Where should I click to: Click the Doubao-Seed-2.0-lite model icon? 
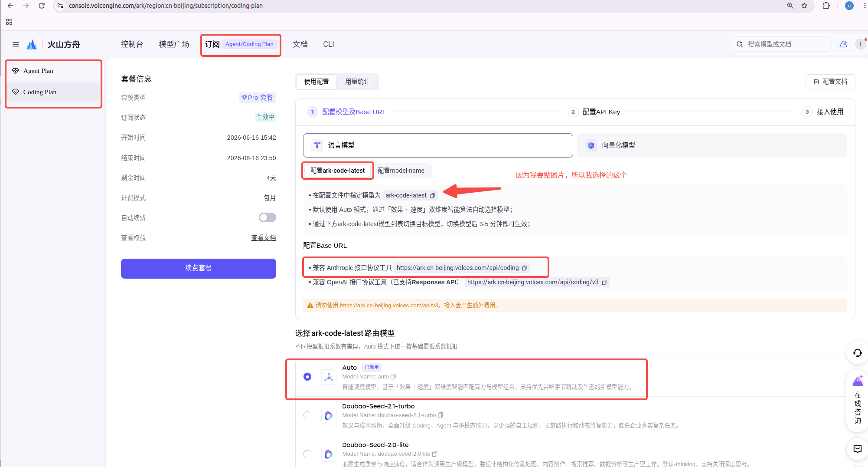click(x=329, y=454)
